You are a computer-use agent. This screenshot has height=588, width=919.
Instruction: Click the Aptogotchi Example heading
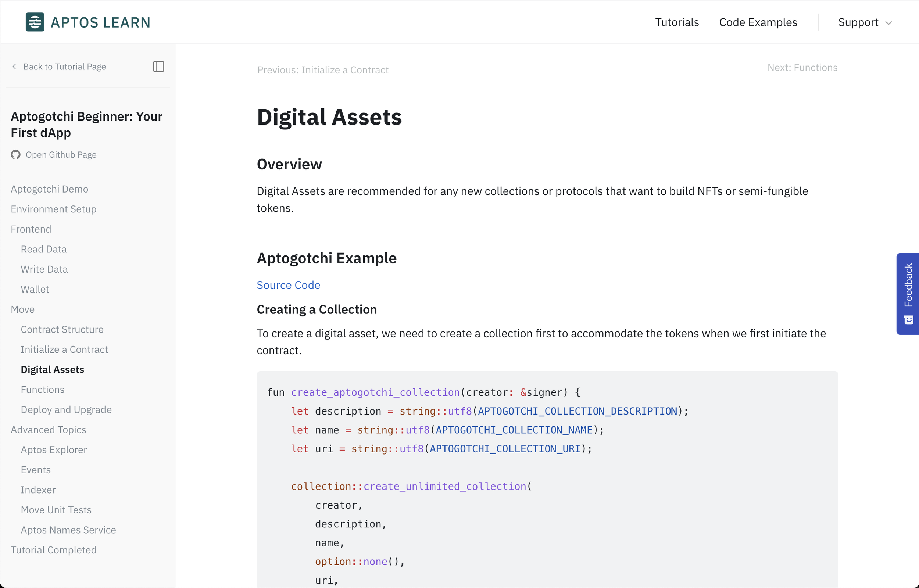point(326,258)
